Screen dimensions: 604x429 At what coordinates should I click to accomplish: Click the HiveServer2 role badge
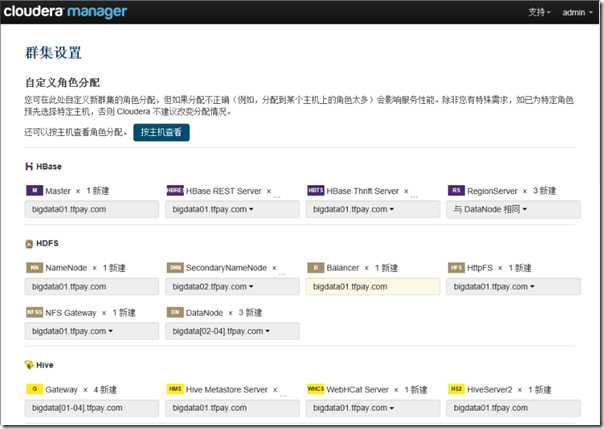coord(456,389)
